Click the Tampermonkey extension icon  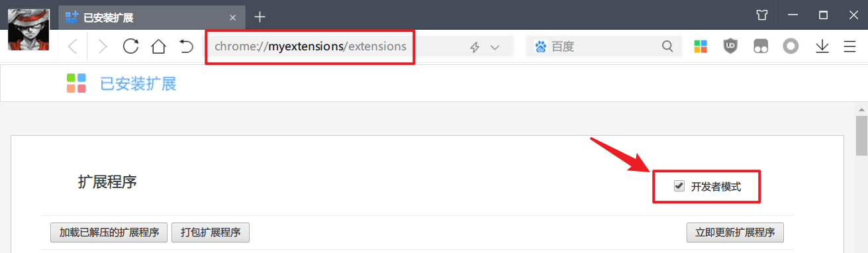pyautogui.click(x=761, y=46)
